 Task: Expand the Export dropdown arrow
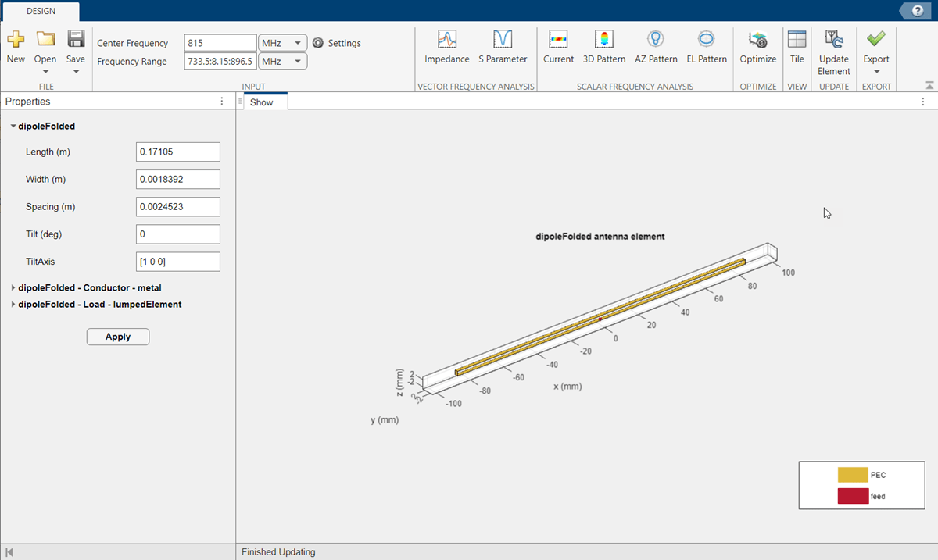point(876,72)
